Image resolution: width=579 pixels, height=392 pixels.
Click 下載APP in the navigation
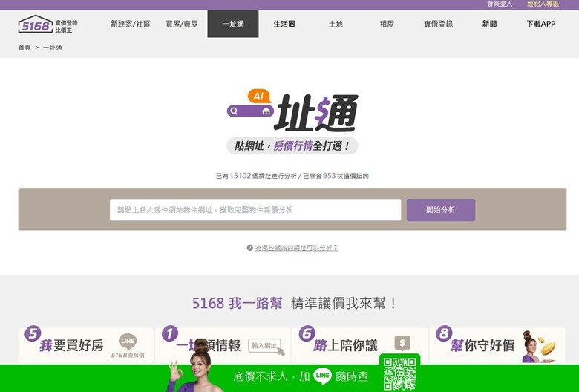pos(541,24)
